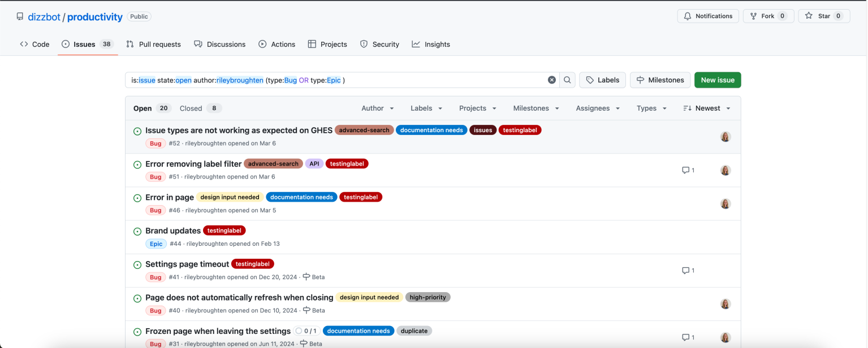Click the New issue button
The height and width of the screenshot is (348, 868).
click(717, 80)
